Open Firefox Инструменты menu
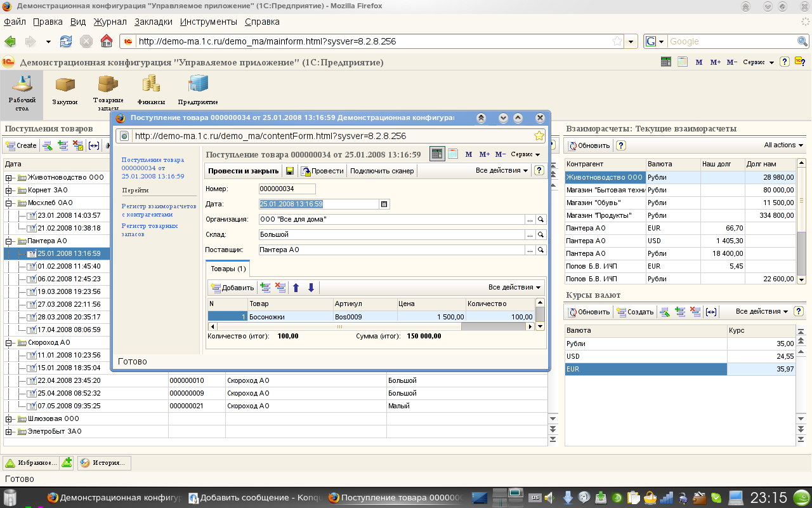The width and height of the screenshot is (812, 508). pos(209,22)
